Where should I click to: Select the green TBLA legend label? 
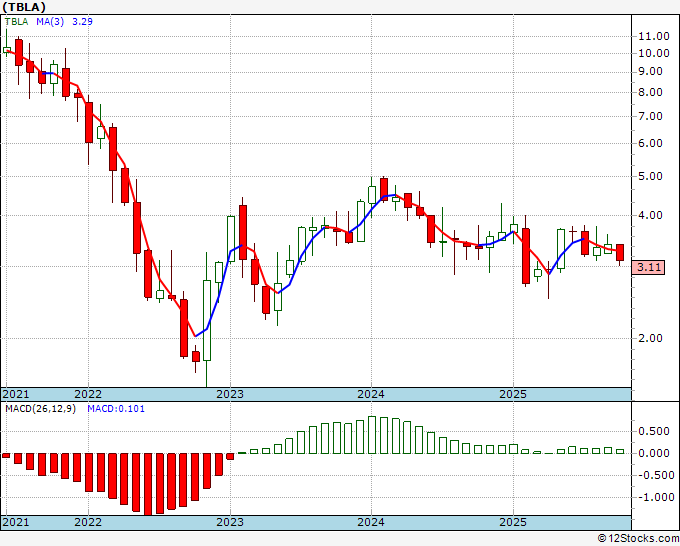coord(16,22)
